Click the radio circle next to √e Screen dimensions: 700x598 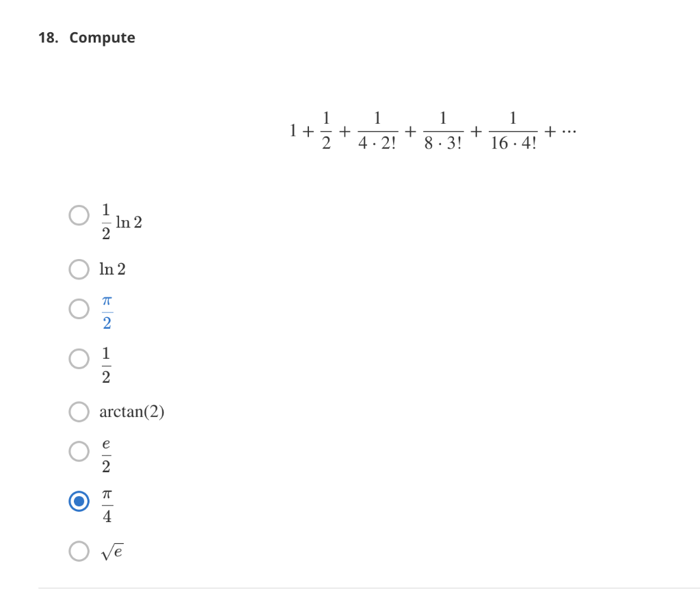(79, 550)
